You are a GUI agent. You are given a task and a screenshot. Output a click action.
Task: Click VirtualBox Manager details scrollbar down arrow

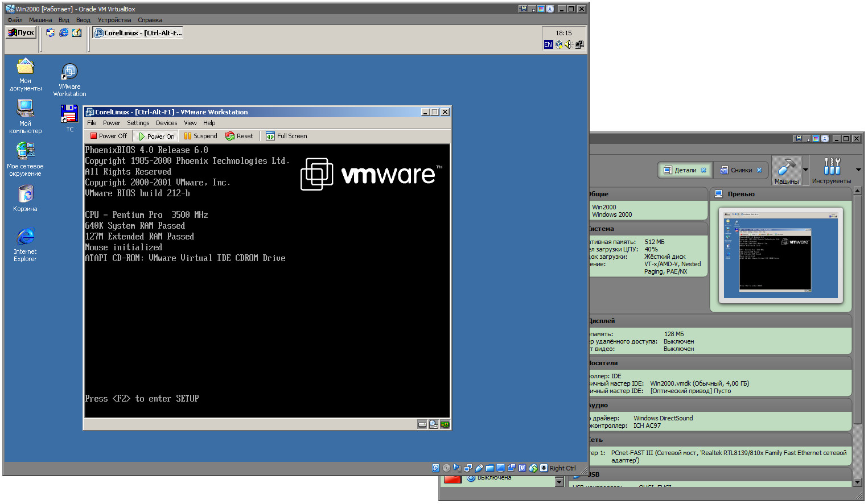coord(858,482)
